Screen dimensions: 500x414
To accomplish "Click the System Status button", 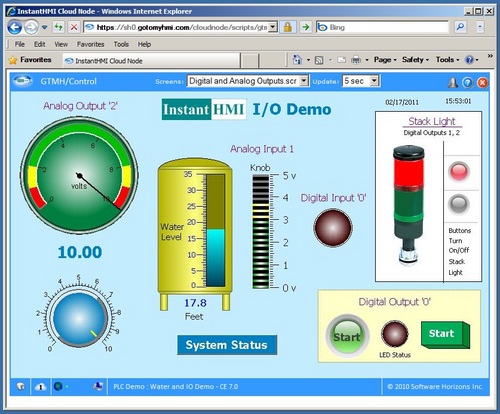I will click(227, 345).
